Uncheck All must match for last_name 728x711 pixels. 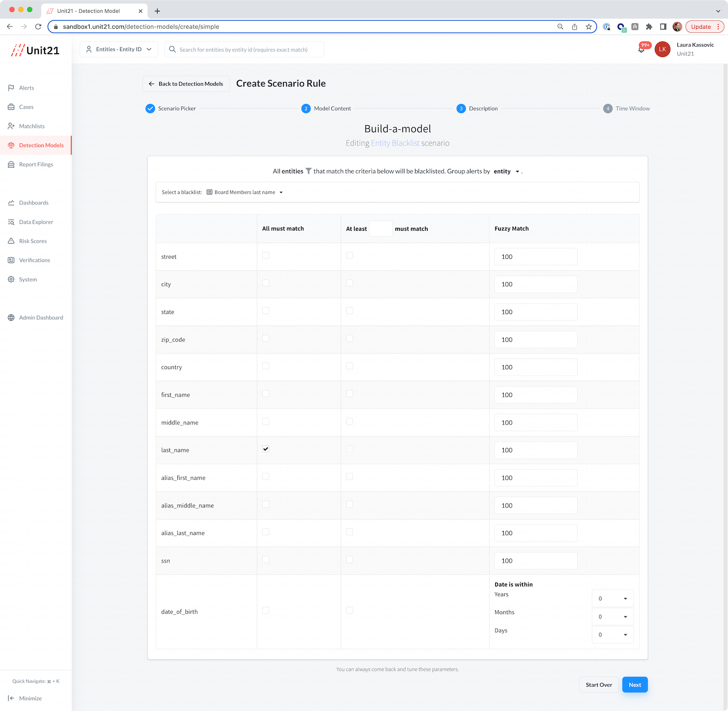pos(266,449)
